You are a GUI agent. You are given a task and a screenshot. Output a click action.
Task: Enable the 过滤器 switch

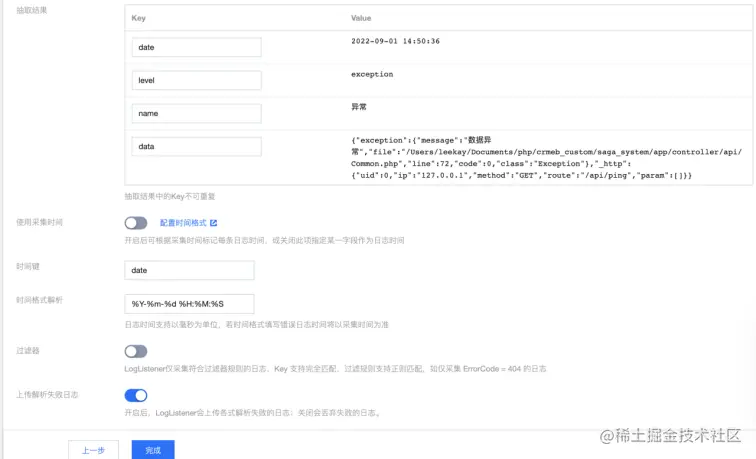coord(136,351)
